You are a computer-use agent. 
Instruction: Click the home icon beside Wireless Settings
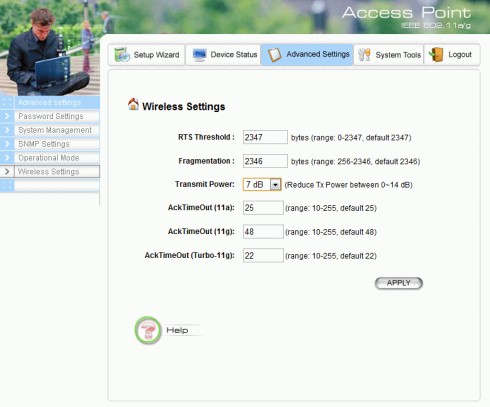(133, 104)
